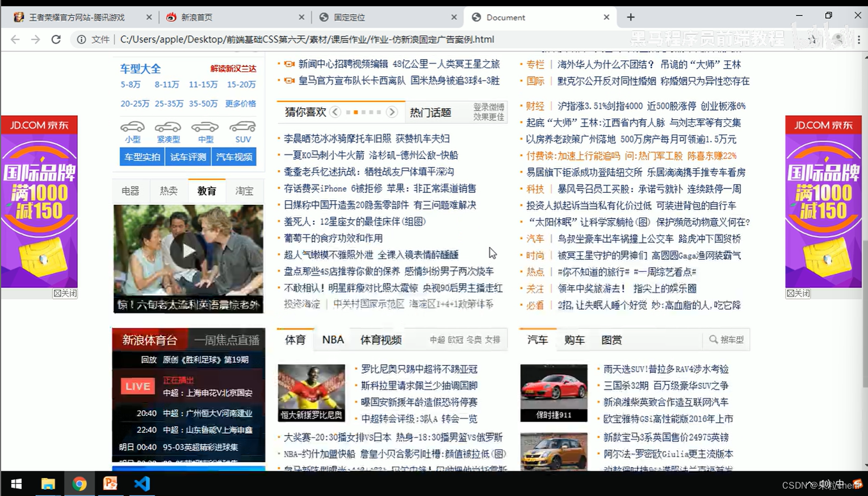868x496 pixels.
Task: Open the 车型大全 heading link
Action: (140, 69)
